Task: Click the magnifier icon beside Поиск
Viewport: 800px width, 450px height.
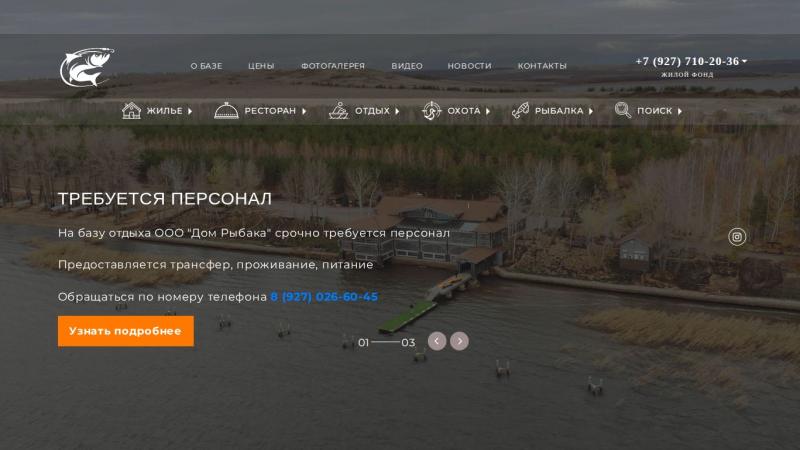Action: (x=623, y=110)
